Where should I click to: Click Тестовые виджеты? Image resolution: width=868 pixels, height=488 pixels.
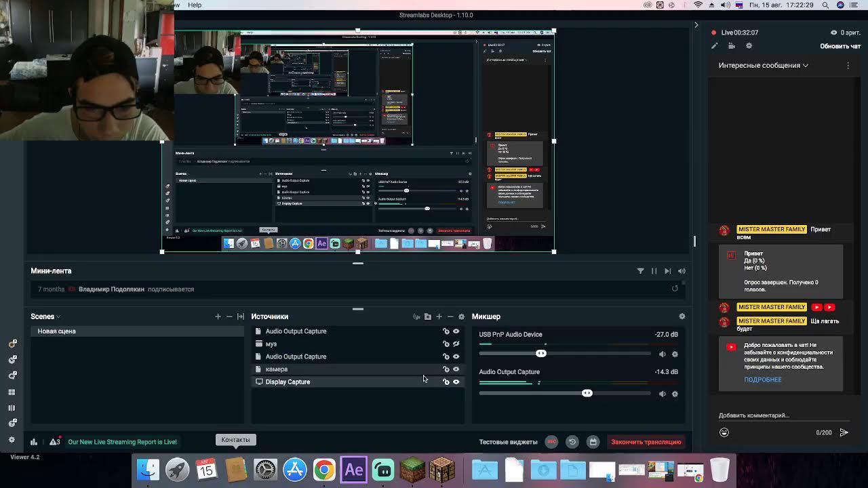(508, 442)
